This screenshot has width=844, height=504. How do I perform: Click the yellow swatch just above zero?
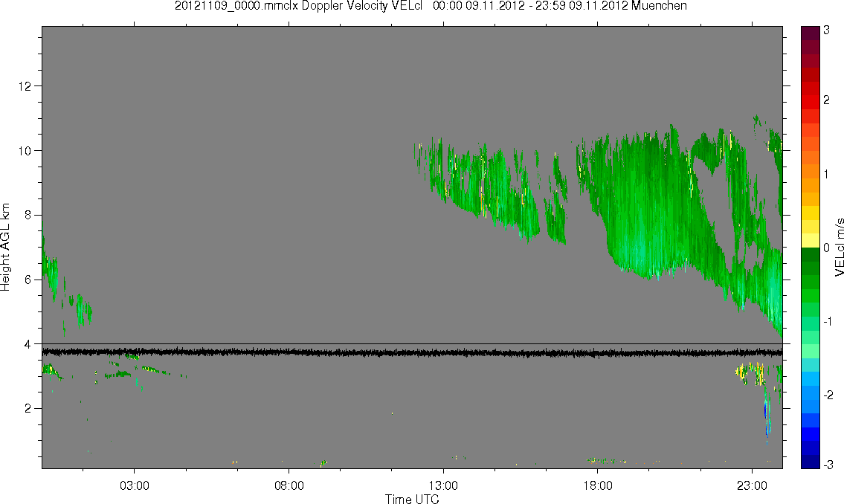pos(810,240)
